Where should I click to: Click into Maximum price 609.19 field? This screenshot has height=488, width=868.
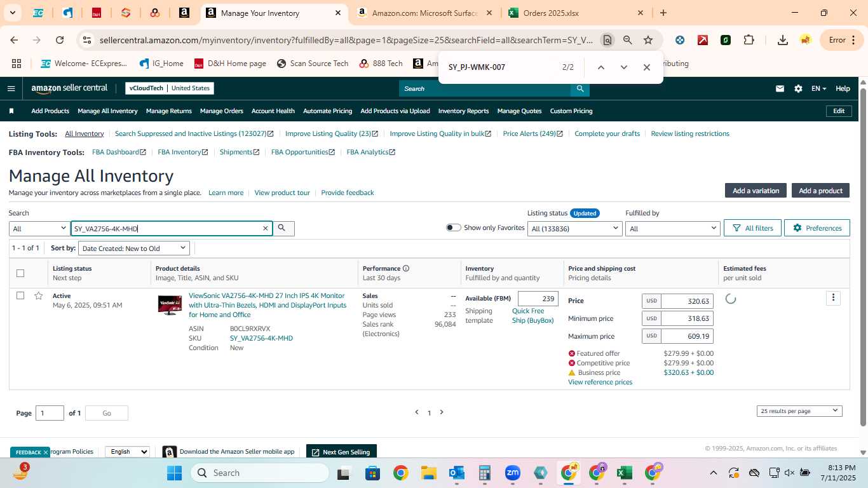[x=687, y=336]
